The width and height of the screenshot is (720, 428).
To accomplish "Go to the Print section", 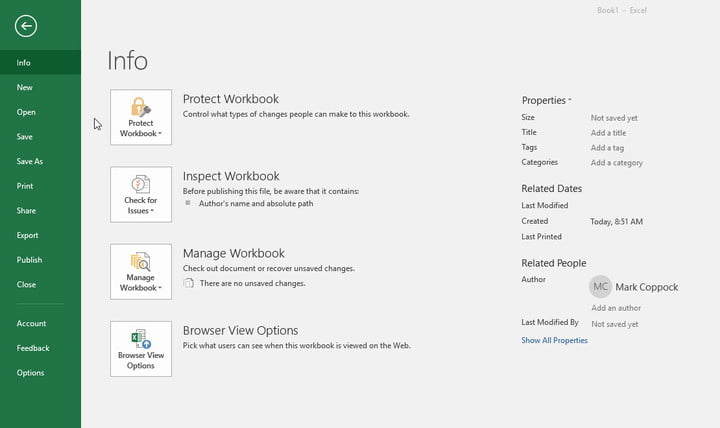I will [x=26, y=186].
